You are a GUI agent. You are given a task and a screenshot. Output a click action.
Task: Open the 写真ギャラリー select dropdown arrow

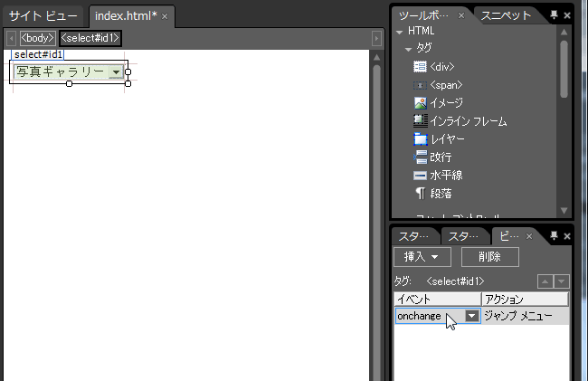point(116,71)
